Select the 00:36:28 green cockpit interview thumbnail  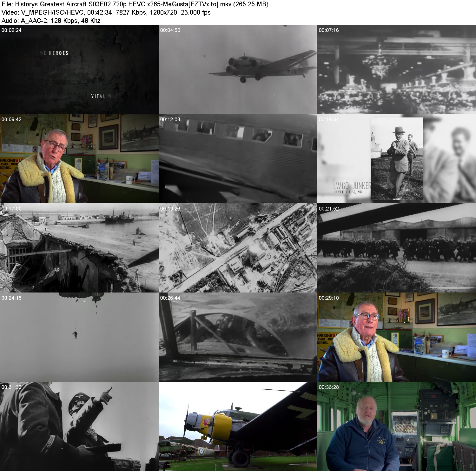[397, 427]
